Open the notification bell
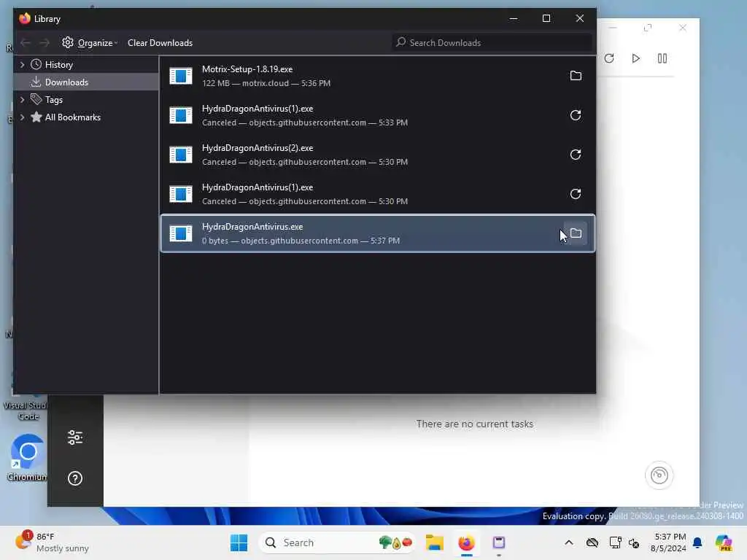Image resolution: width=747 pixels, height=560 pixels. click(697, 542)
